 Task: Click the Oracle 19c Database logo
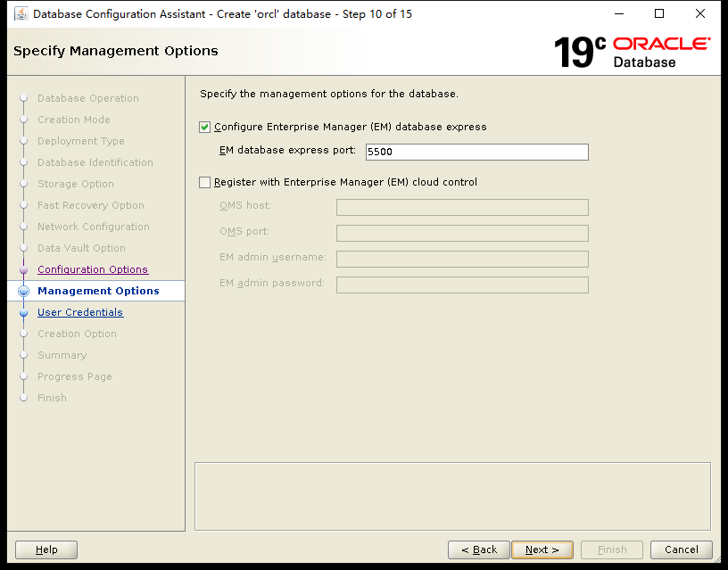click(632, 53)
